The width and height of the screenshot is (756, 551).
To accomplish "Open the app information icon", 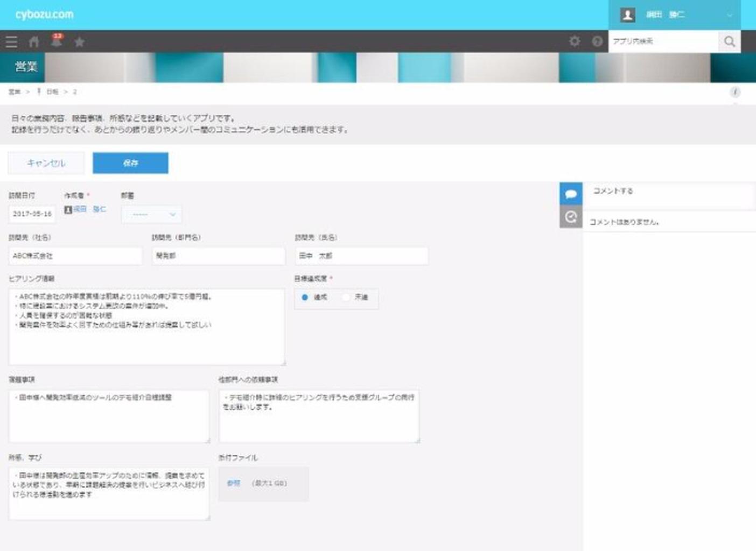I will point(734,92).
